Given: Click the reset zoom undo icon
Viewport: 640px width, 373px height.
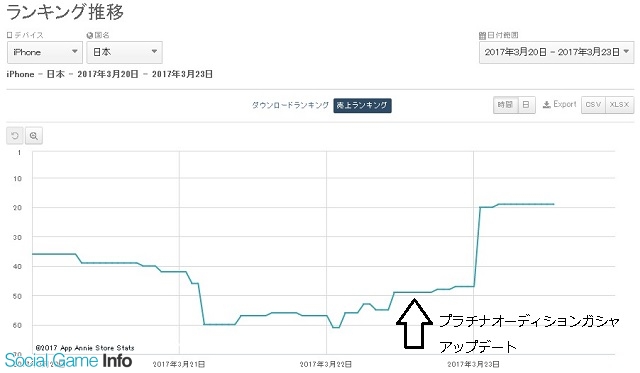Looking at the screenshot, I should (x=15, y=136).
